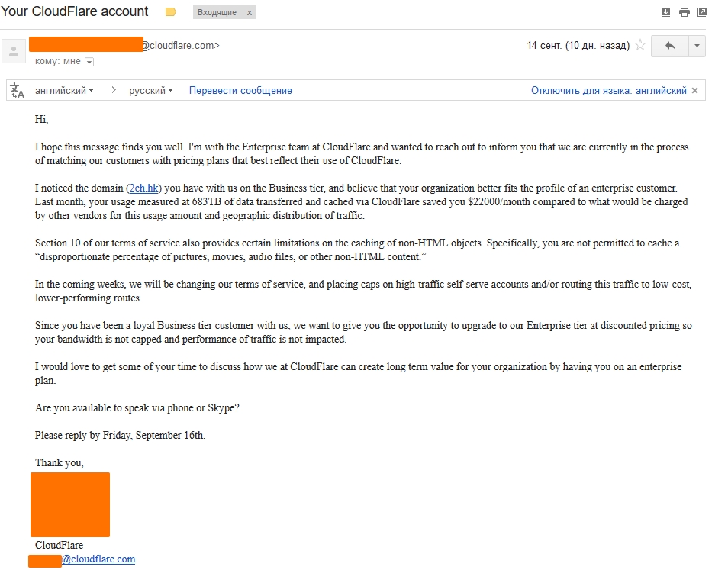The width and height of the screenshot is (728, 570).
Task: Open the target language 'русский' dropdown
Action: (x=150, y=91)
